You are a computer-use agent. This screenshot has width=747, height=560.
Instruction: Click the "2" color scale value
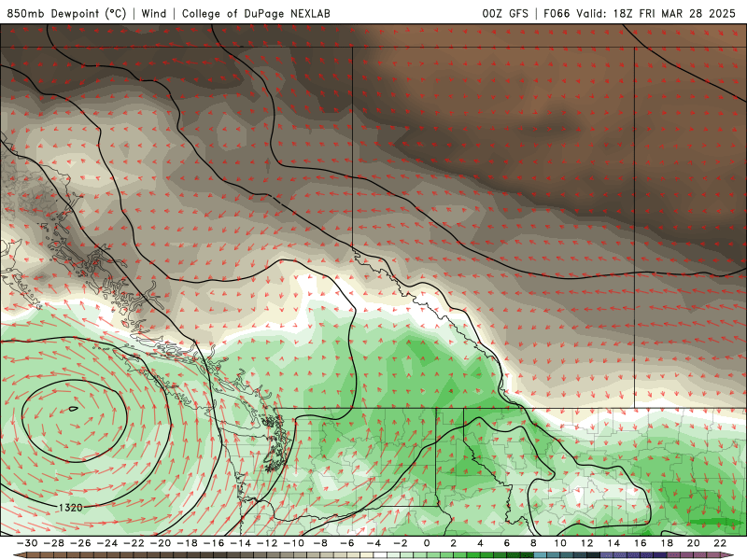[x=454, y=543]
